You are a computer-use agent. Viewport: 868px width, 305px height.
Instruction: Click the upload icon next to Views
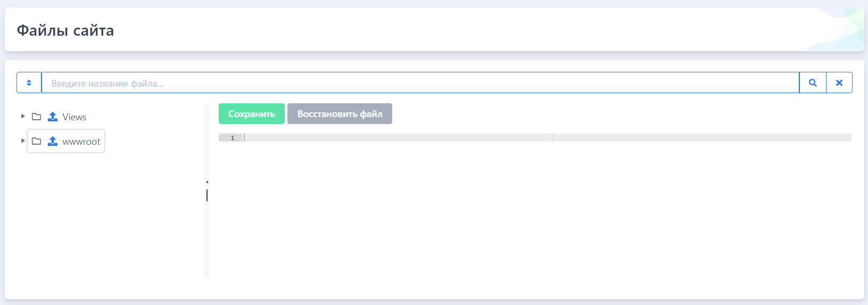pyautogui.click(x=53, y=117)
